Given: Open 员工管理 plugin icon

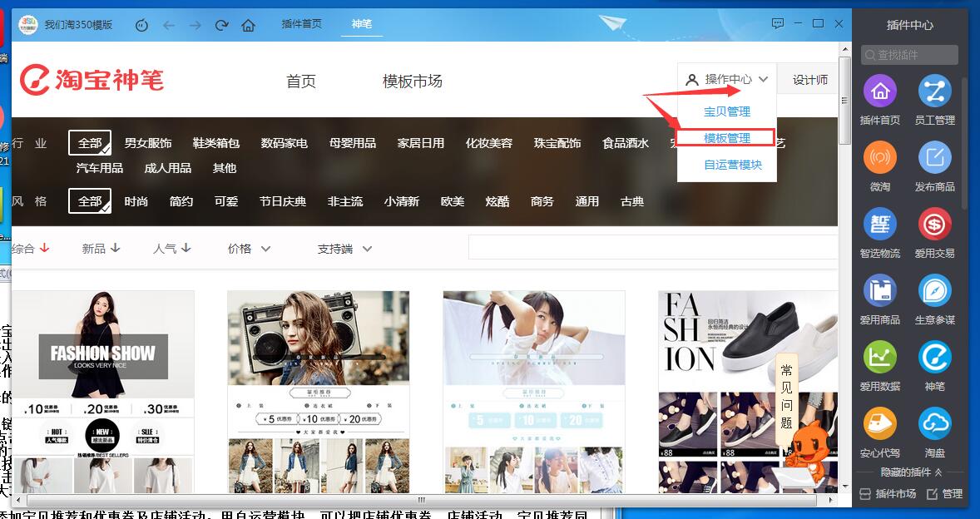Looking at the screenshot, I should tap(934, 91).
